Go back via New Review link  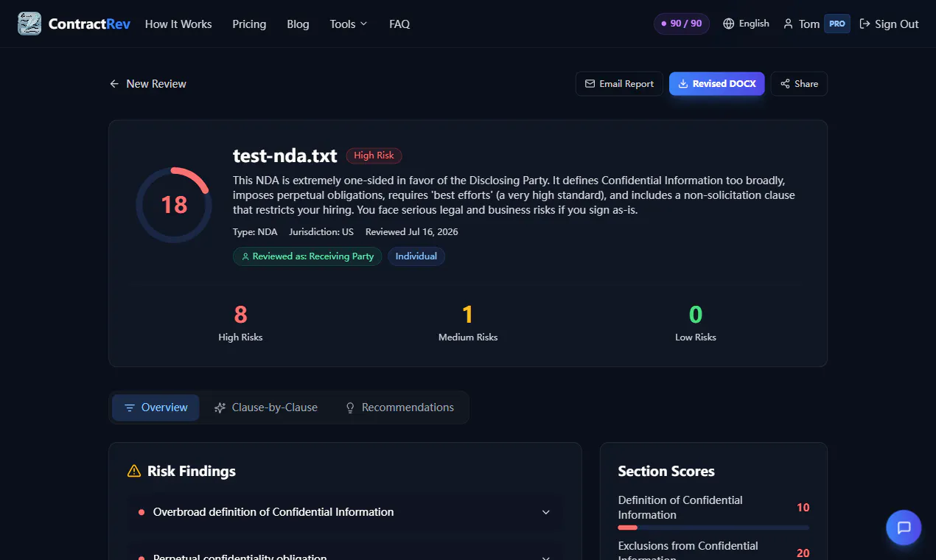tap(148, 84)
